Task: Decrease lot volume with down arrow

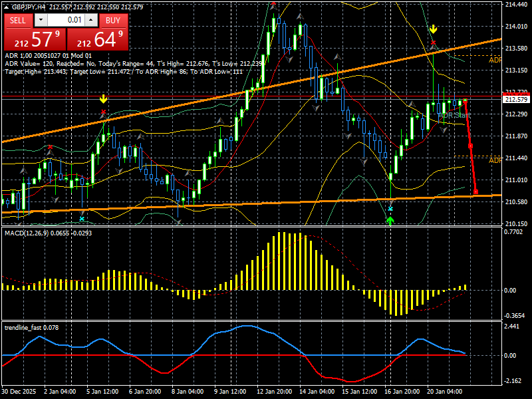Action: click(x=41, y=21)
